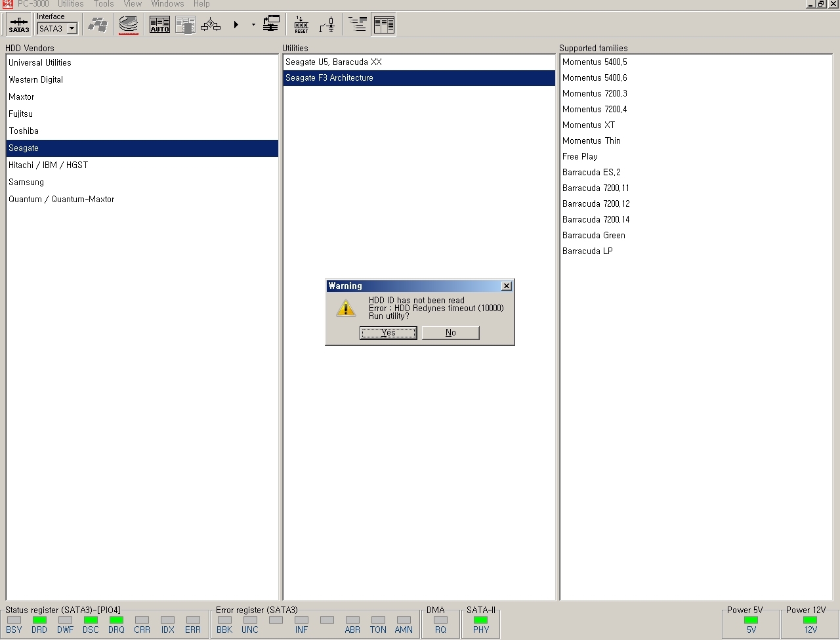840x640 pixels.
Task: Click the BSY status indicator
Action: pos(14,620)
